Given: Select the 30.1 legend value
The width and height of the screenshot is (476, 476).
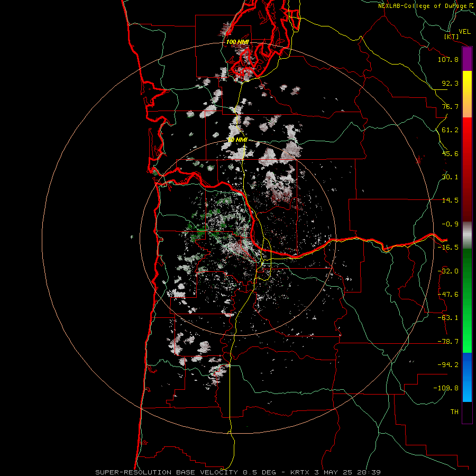Looking at the screenshot, I should tap(450, 177).
